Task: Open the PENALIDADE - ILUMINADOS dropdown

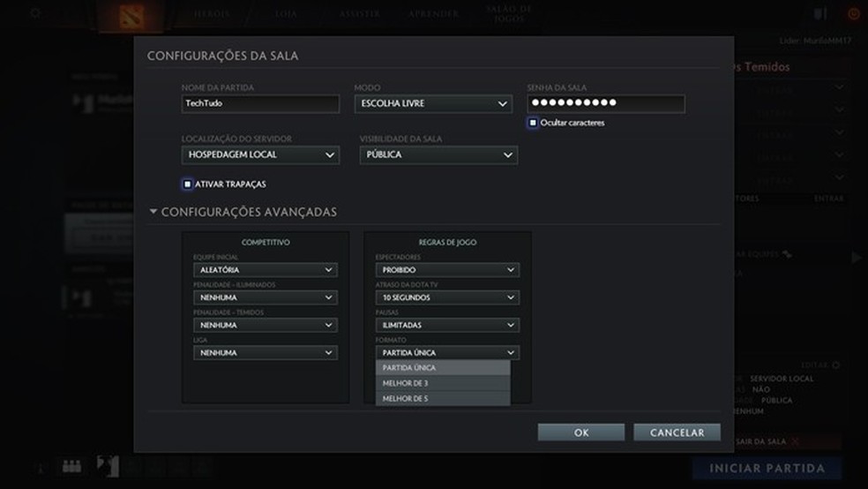Action: click(x=266, y=297)
